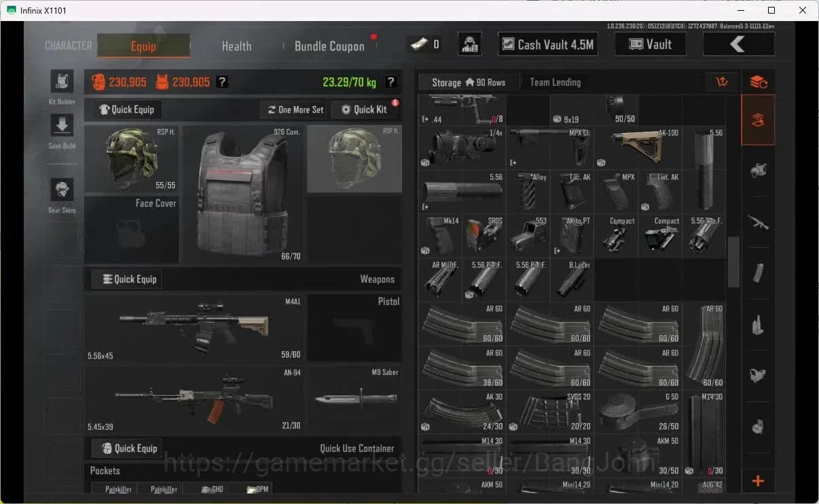Select the GHO pocket item
The height and width of the screenshot is (504, 819).
(204, 488)
